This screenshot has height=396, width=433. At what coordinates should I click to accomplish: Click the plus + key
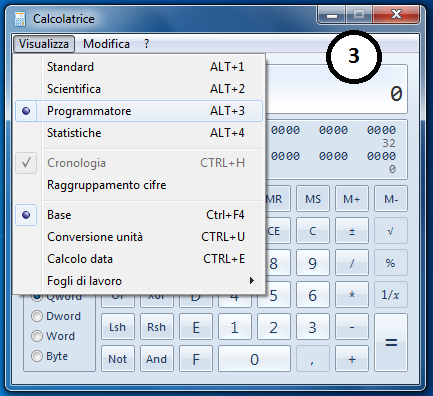tap(352, 359)
